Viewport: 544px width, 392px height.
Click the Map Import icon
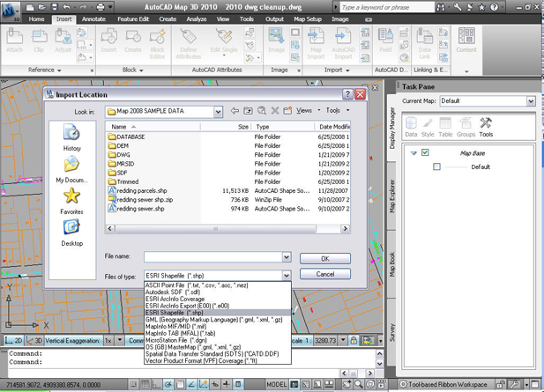316,43
